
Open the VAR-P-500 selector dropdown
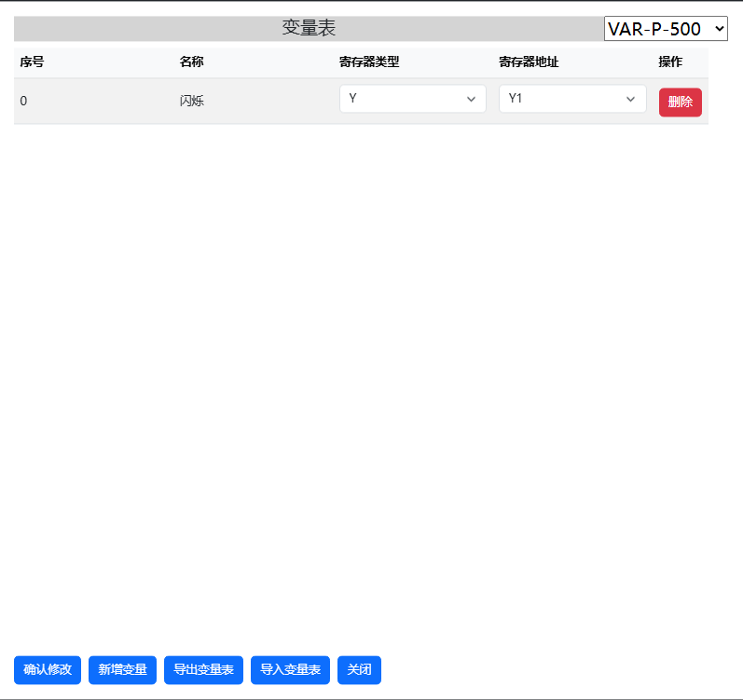coord(665,29)
